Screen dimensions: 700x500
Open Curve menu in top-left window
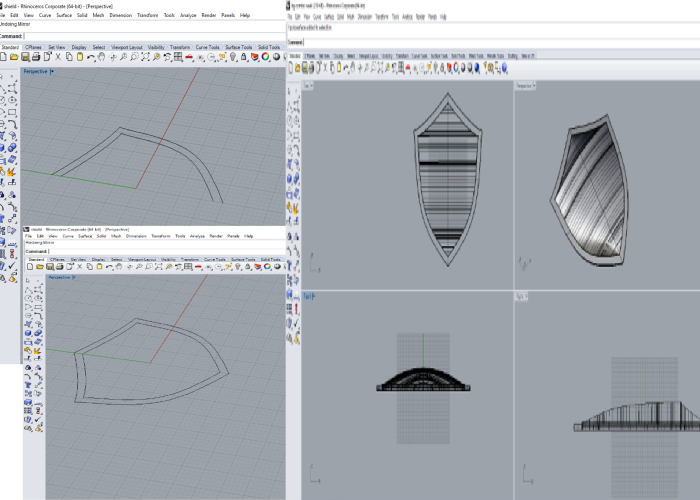pos(45,15)
